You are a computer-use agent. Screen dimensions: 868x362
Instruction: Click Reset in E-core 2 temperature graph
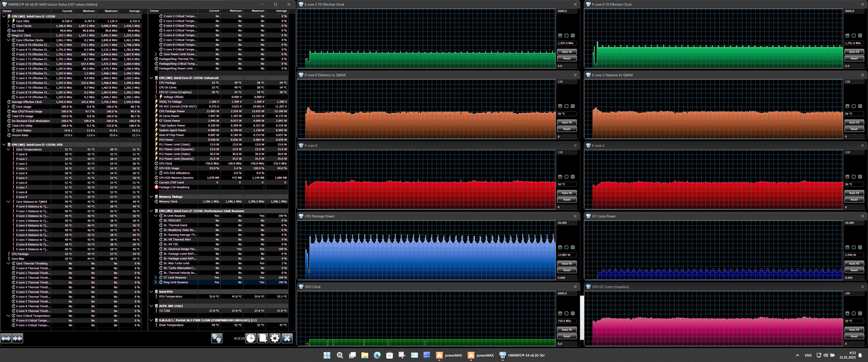click(854, 200)
